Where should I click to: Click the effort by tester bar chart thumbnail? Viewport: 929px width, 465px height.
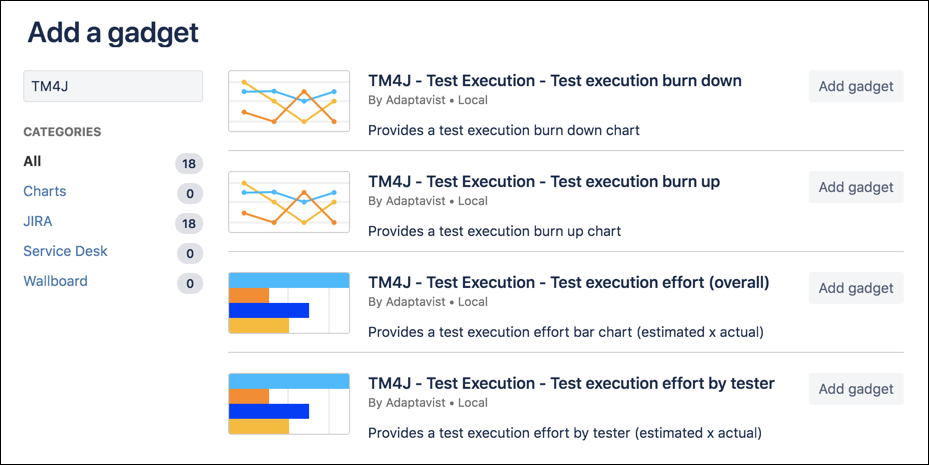point(289,404)
